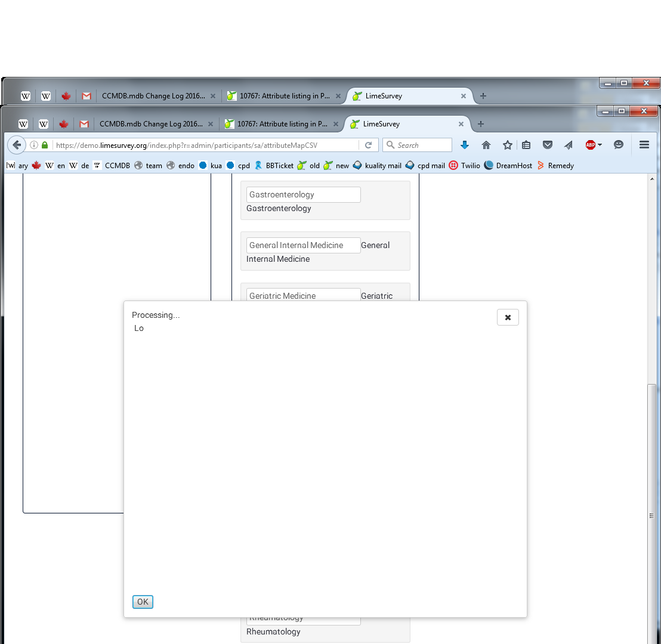Switch to CCMDB.mdb Change Log tab in back window
The image size is (661, 644).
(153, 96)
